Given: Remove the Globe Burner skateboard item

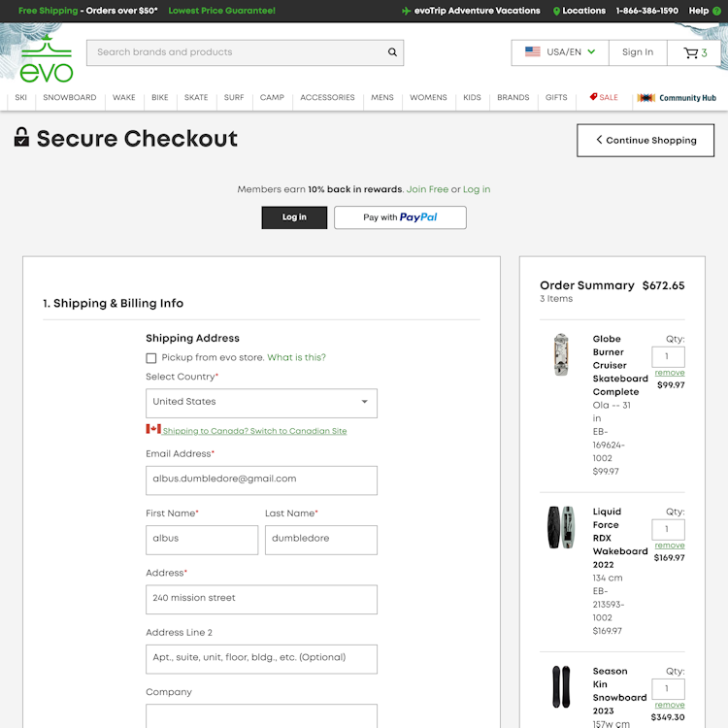Looking at the screenshot, I should click(x=670, y=373).
